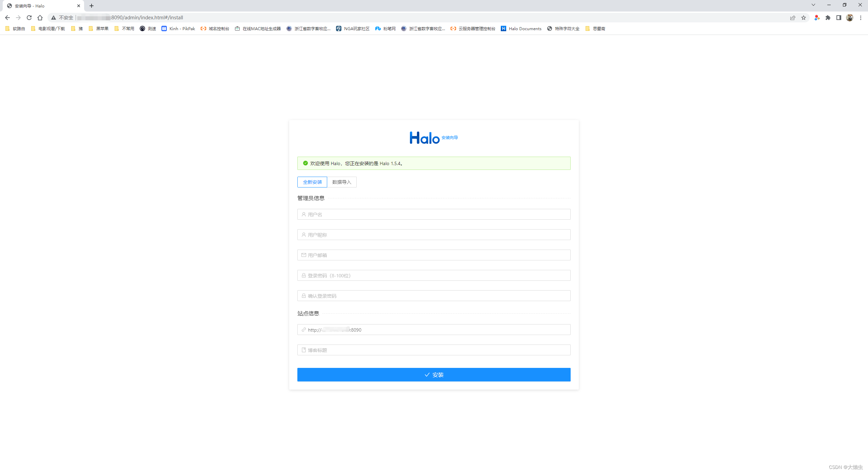Image resolution: width=868 pixels, height=473 pixels.
Task: Close the 安装向导 - Halo tab
Action: (x=79, y=6)
